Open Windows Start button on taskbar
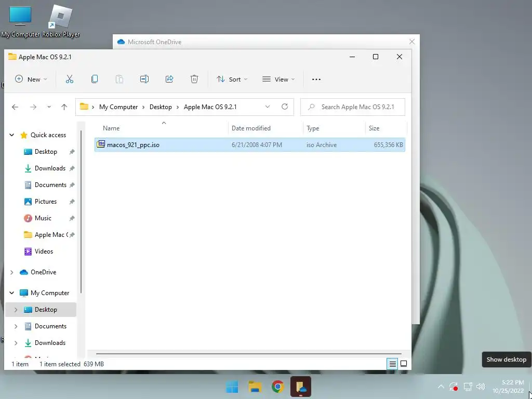Viewport: 532px width, 399px height. [x=232, y=387]
